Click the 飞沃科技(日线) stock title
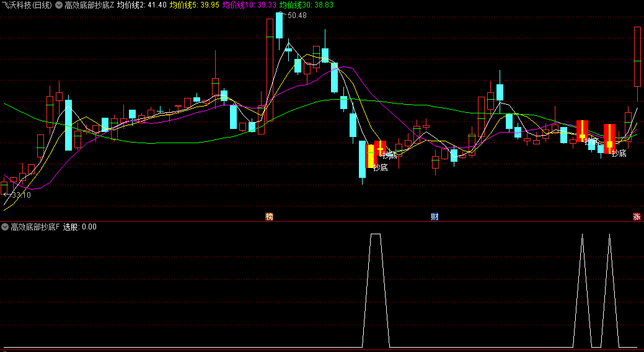The image size is (644, 352). point(27,5)
